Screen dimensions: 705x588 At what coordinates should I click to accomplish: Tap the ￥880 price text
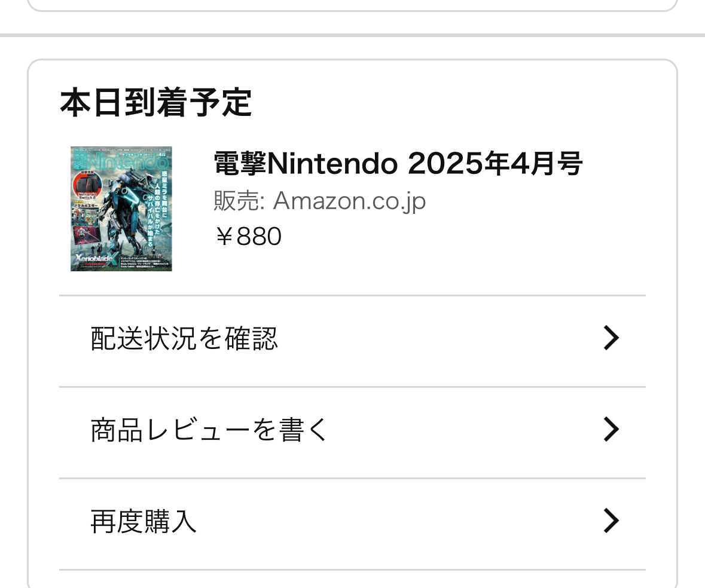coord(248,237)
